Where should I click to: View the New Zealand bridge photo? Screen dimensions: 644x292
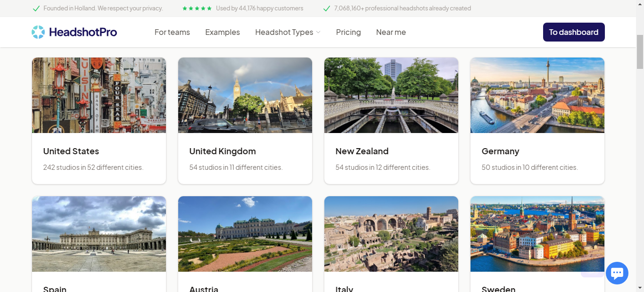tap(391, 95)
